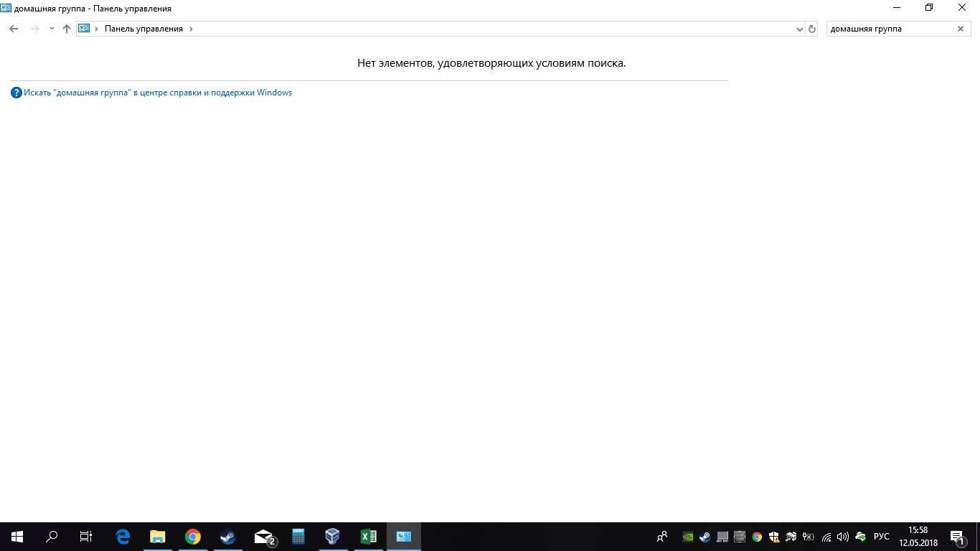The width and height of the screenshot is (980, 551).
Task: Click the cloud sync tray icon with green check
Action: coord(860,536)
